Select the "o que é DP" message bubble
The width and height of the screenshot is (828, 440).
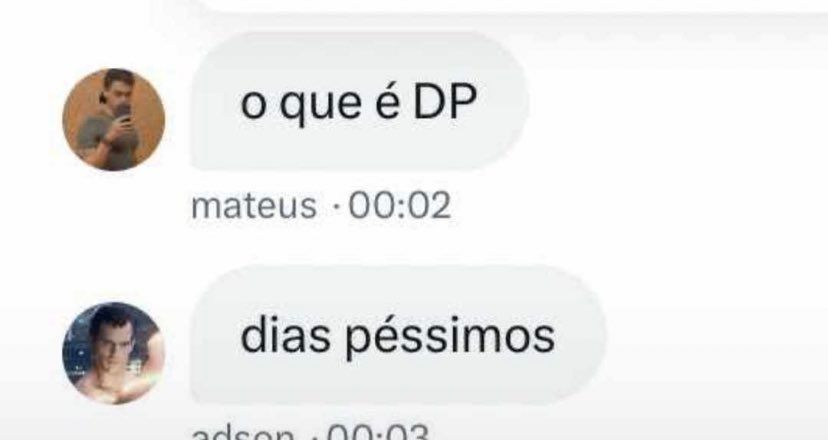tap(359, 101)
